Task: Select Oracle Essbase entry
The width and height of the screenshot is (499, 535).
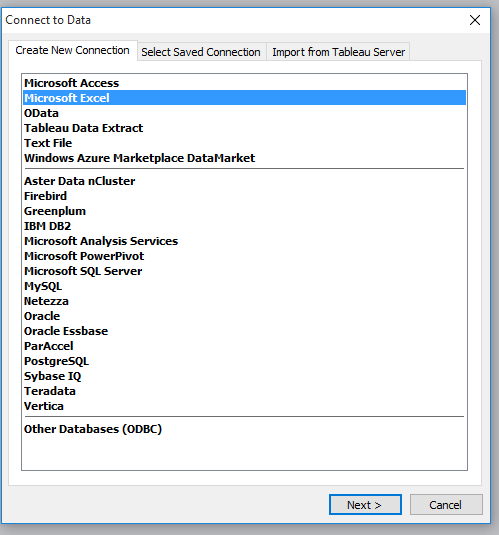Action: tap(244, 331)
